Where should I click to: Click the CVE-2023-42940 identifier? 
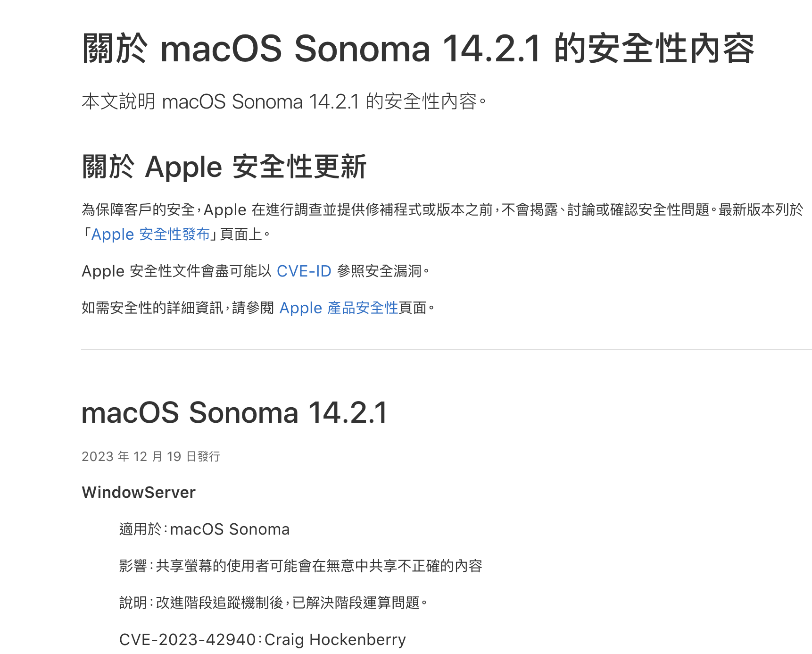pos(187,640)
